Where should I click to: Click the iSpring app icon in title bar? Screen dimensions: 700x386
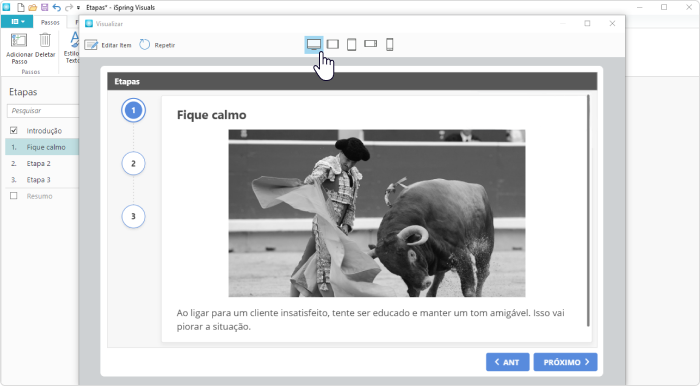coord(6,7)
